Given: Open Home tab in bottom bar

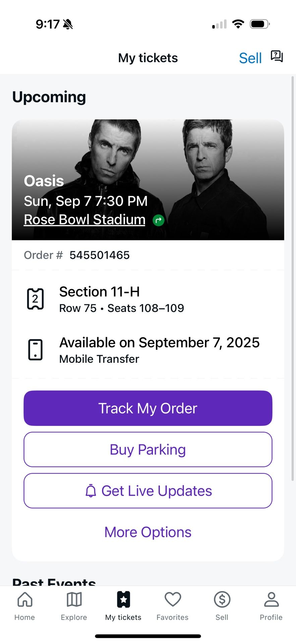Looking at the screenshot, I should click(x=24, y=606).
